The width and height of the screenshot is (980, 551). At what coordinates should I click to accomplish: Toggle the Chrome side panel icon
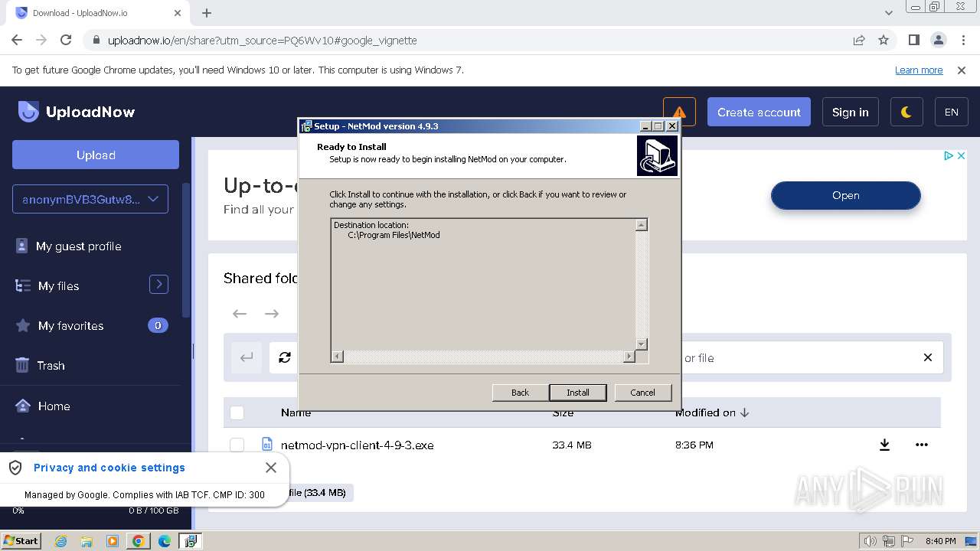[x=914, y=40]
